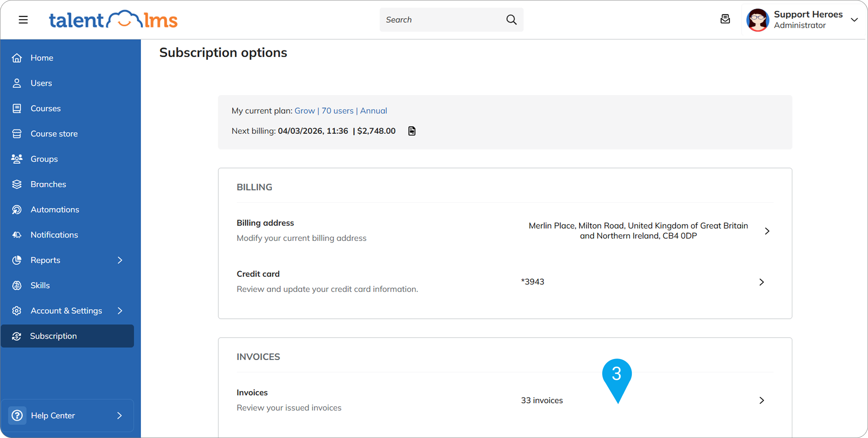Select the Subscription menu item
The image size is (868, 438).
tap(67, 336)
